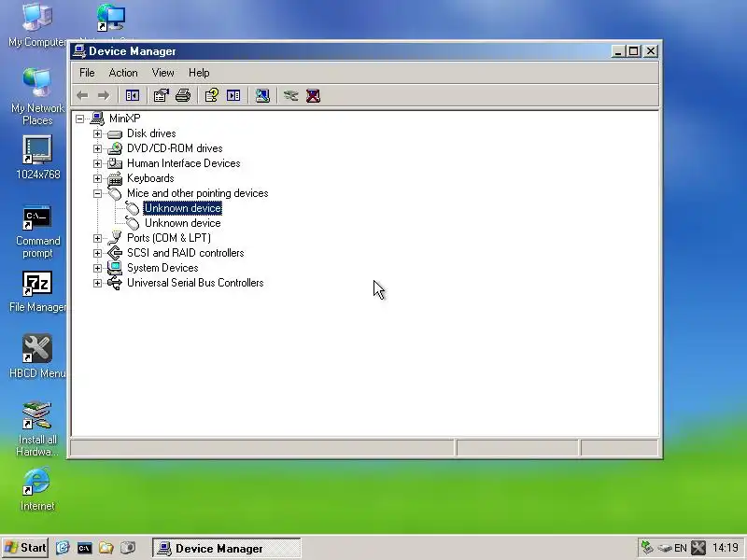Open the File menu
This screenshot has height=560, width=747.
point(87,73)
